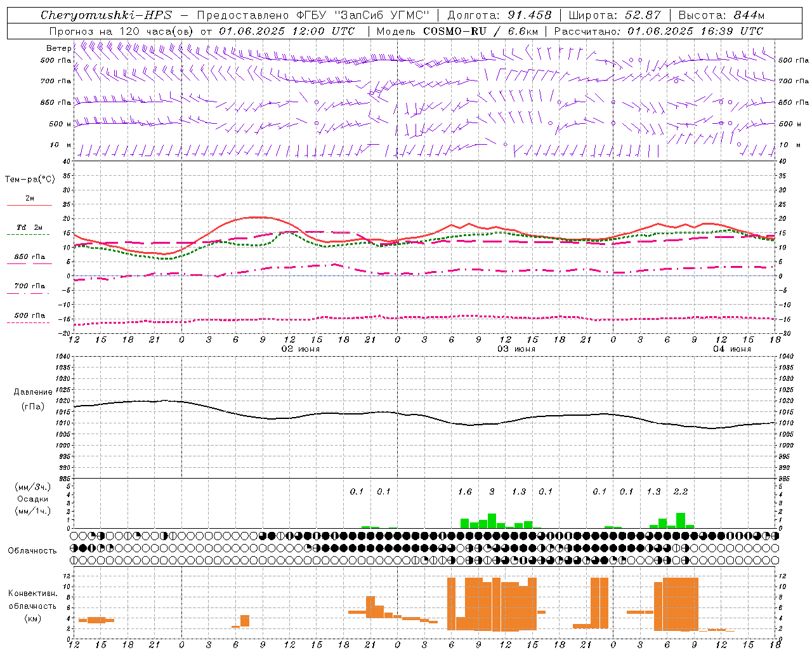Image resolution: width=812 pixels, height=650 pixels.
Task: Click the 02 июня date label
Action: pos(301,349)
